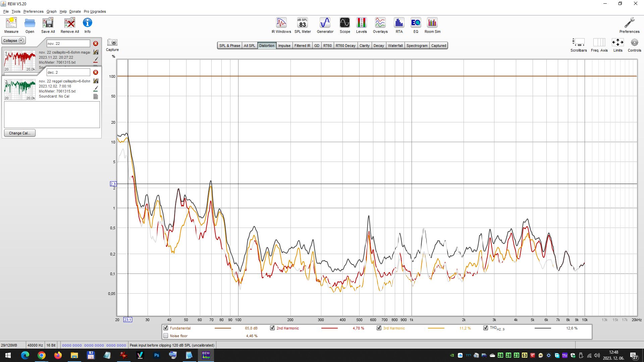Remove the dec. 2 measurement
This screenshot has width=644, height=362.
click(x=96, y=72)
